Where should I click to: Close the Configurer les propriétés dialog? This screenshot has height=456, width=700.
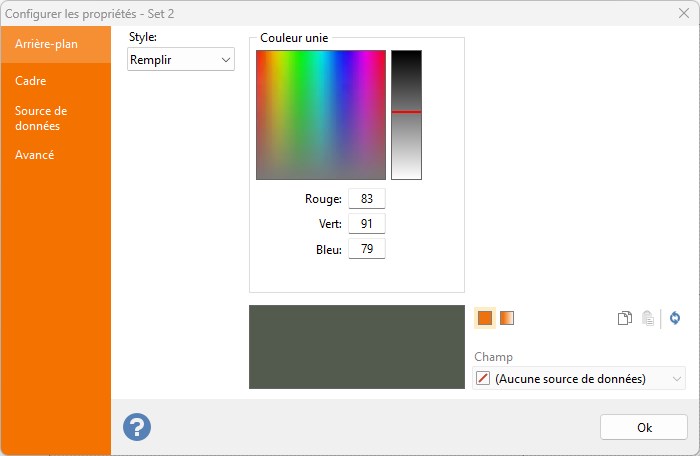click(683, 13)
